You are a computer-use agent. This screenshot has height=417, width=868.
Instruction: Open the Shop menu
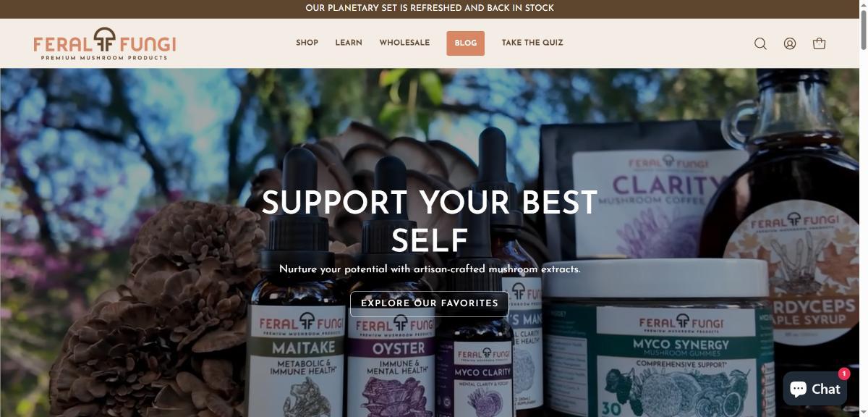coord(307,43)
